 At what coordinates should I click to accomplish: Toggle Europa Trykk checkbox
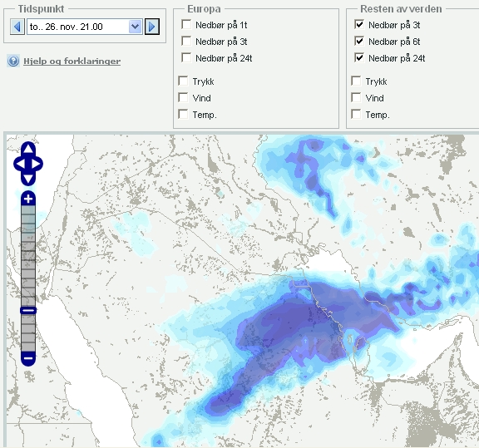click(183, 81)
